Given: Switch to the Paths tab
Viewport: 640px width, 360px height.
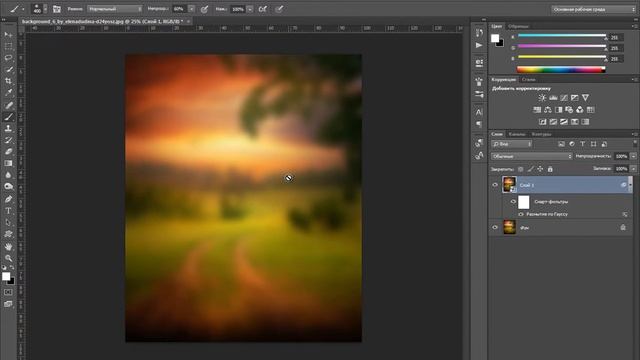Looking at the screenshot, I should click(541, 134).
